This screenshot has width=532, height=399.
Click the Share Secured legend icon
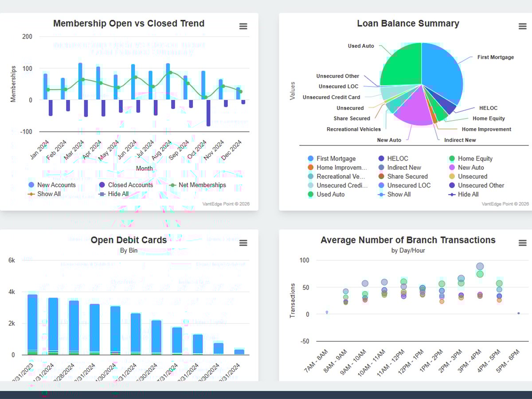click(x=382, y=176)
